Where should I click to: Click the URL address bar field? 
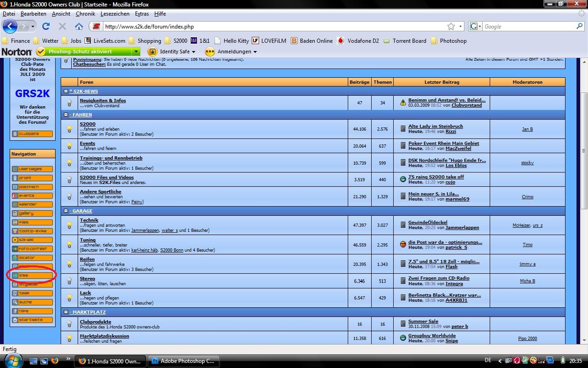(x=271, y=27)
